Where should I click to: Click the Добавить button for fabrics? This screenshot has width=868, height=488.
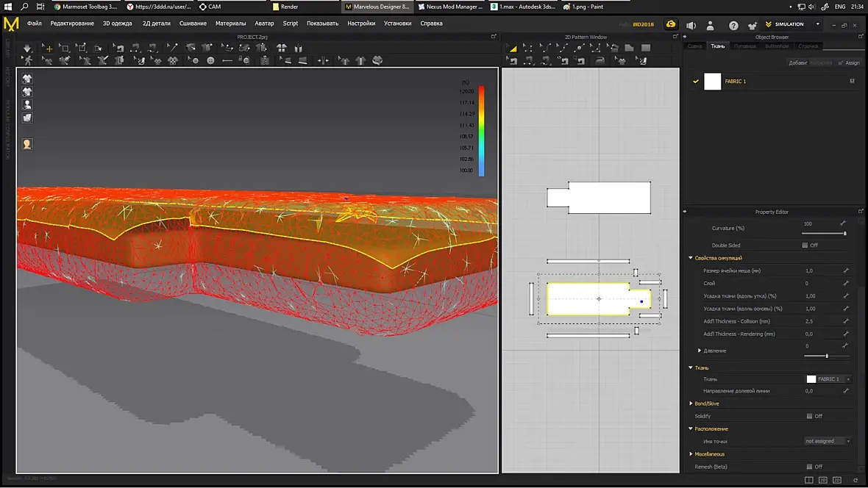coord(797,63)
